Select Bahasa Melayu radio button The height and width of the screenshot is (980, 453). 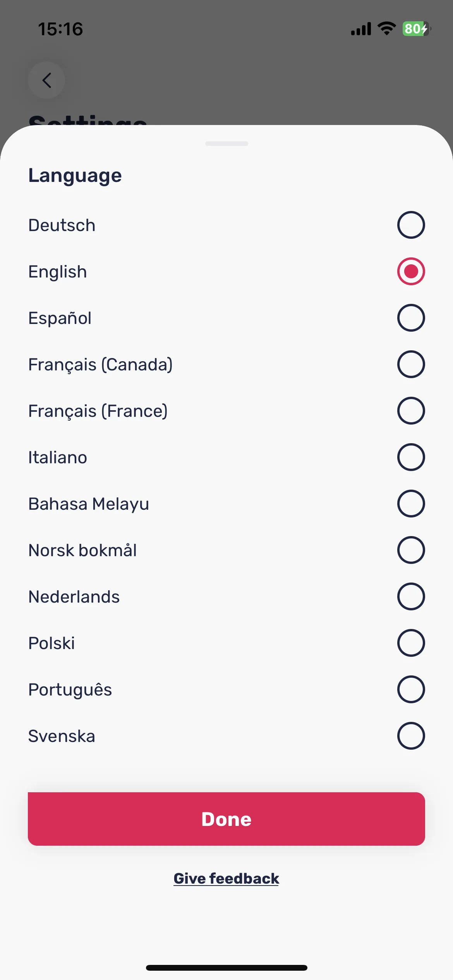point(411,504)
